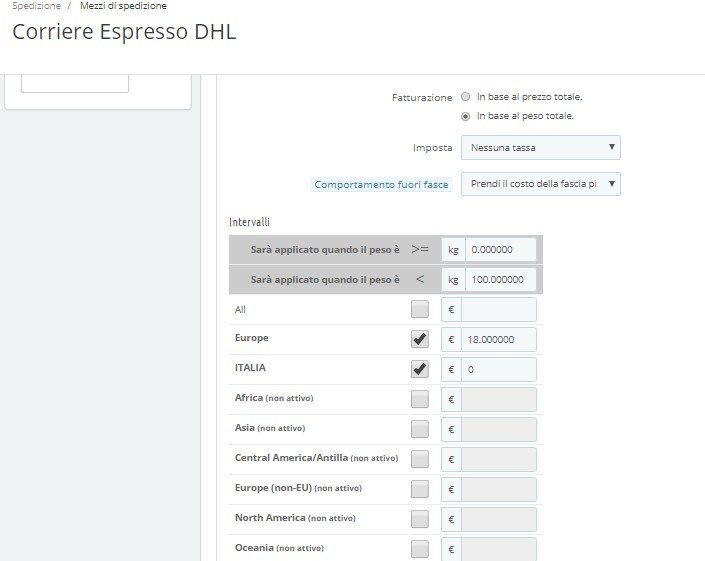Click the Africa price field

point(499,399)
